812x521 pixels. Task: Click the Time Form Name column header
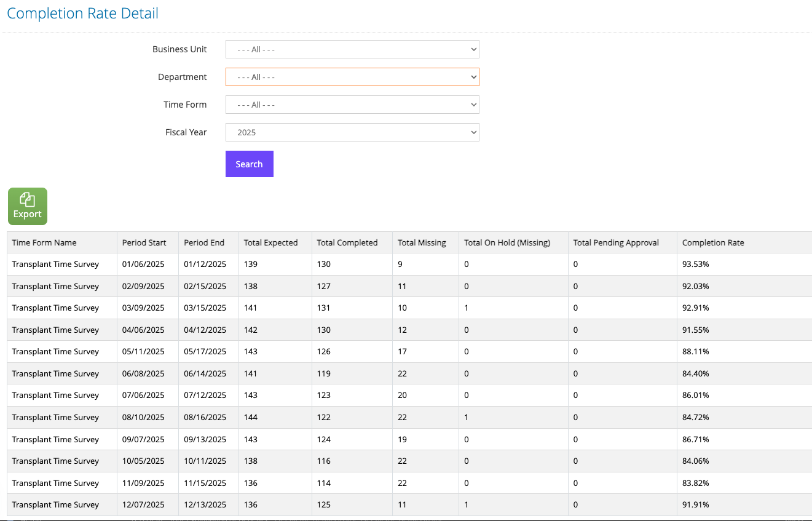(62, 242)
